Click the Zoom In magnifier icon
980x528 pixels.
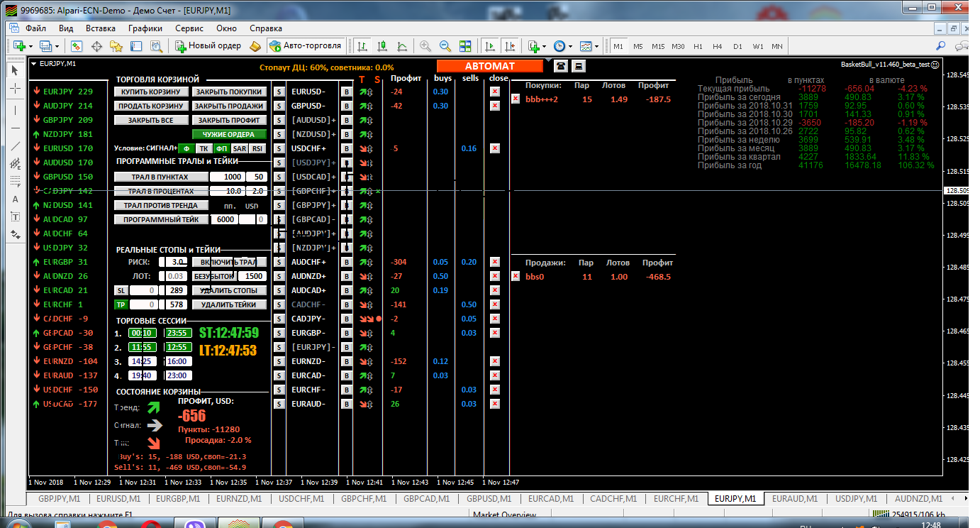(x=425, y=46)
